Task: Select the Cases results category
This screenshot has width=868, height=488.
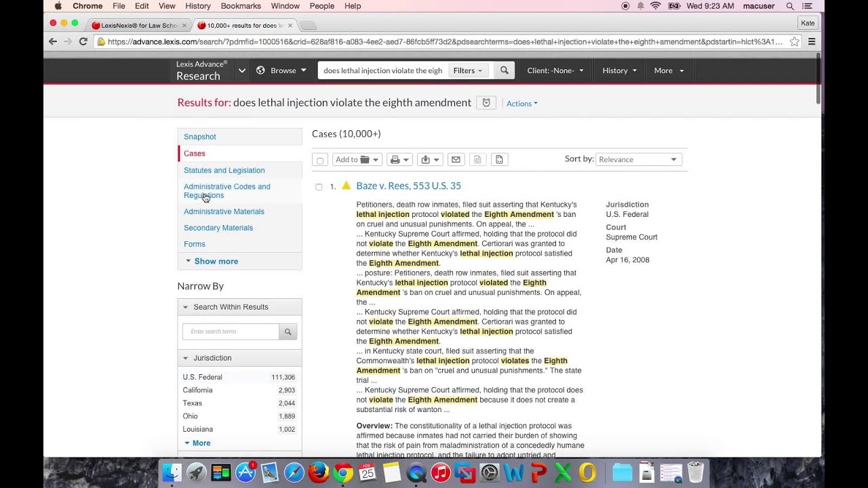Action: pos(195,154)
